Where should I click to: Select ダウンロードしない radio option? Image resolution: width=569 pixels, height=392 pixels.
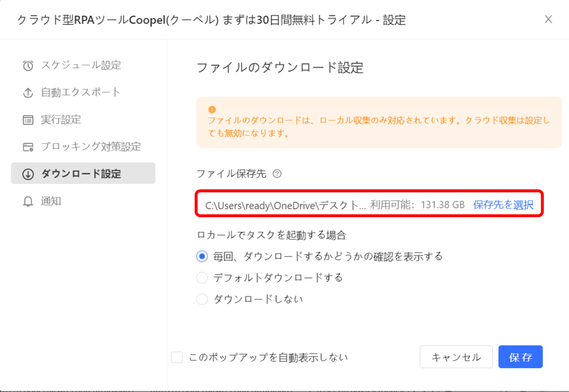(x=202, y=299)
